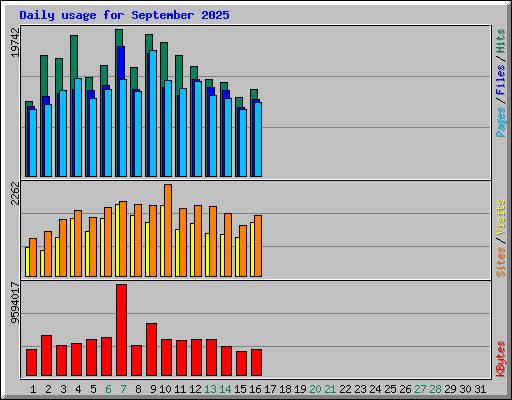Click the 'Visits' legend label
The height and width of the screenshot is (400, 512).
(501, 218)
